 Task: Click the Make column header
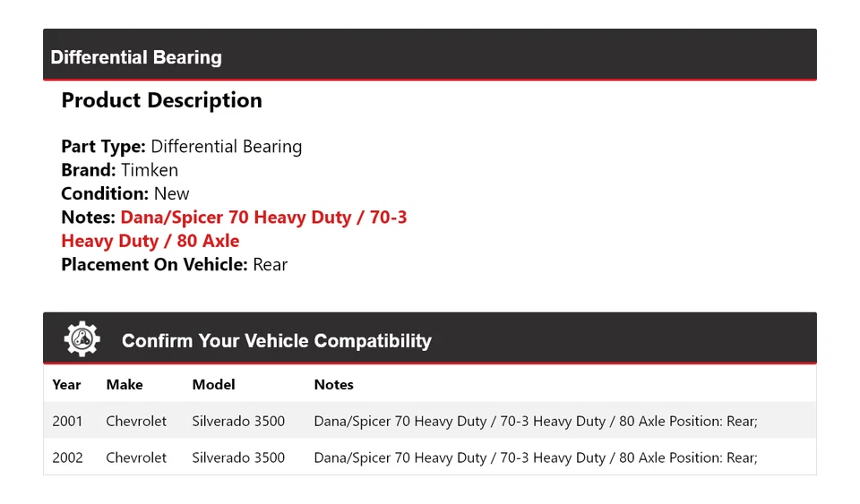click(125, 385)
